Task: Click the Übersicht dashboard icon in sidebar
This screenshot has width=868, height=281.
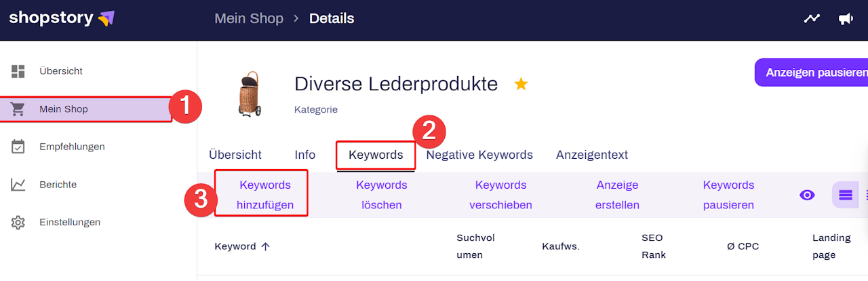Action: (18, 71)
